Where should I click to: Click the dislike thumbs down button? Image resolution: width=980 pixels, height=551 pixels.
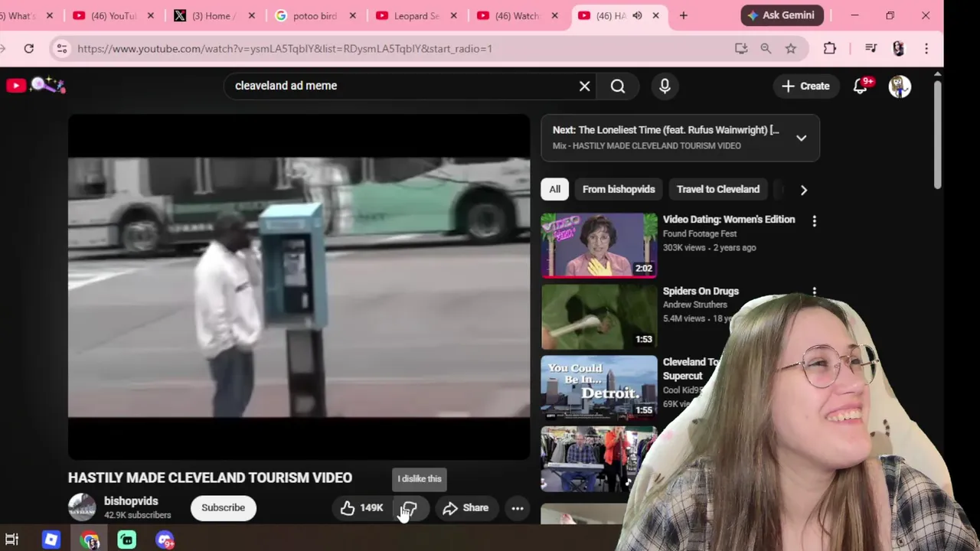[x=409, y=508]
